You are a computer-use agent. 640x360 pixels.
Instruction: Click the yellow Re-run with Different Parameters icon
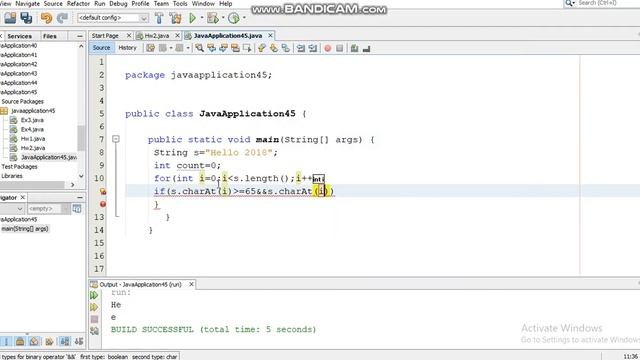point(94,307)
